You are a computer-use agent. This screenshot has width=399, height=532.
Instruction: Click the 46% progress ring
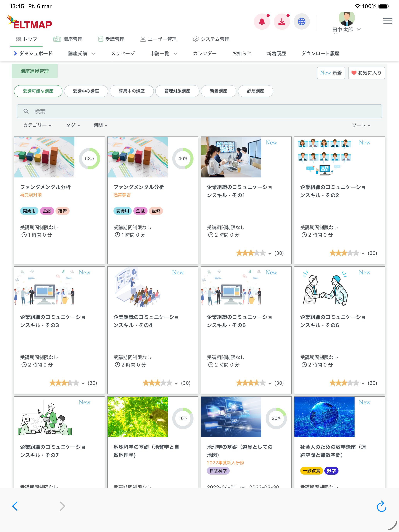coord(182,158)
